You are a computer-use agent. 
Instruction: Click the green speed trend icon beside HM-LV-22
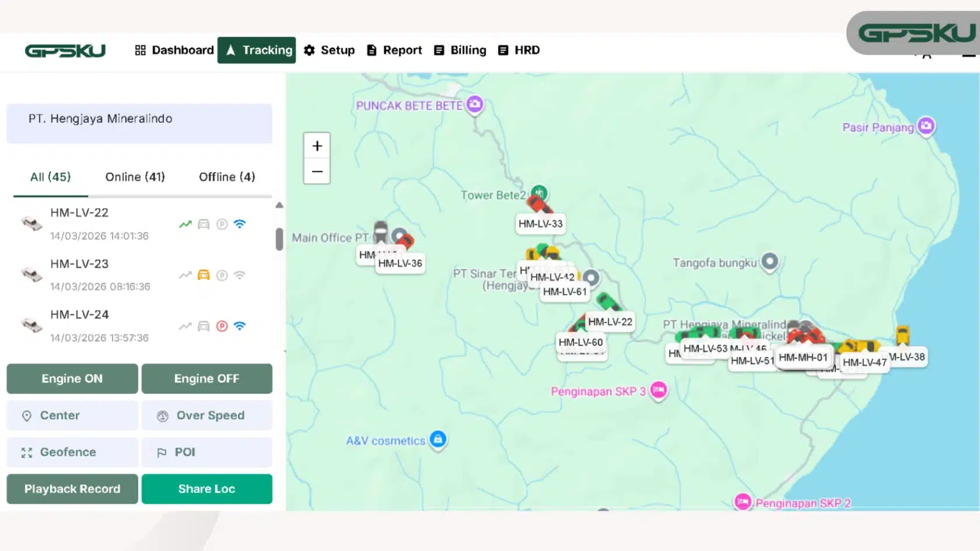pos(185,224)
